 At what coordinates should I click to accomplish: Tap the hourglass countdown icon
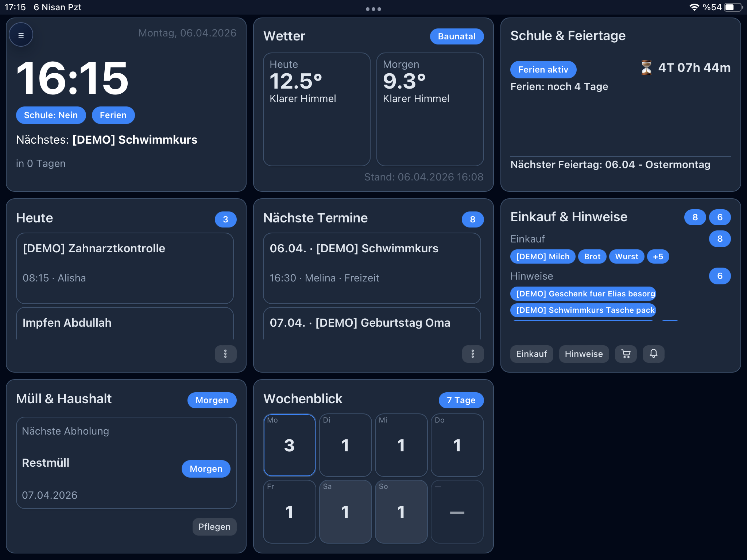[646, 68]
